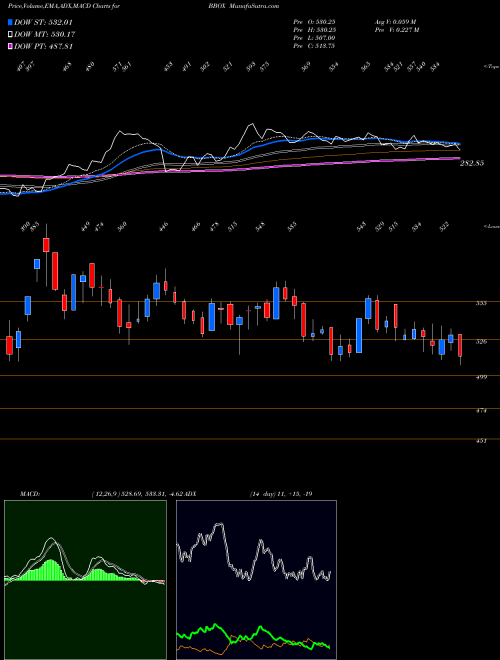Image resolution: width=500 pixels, height=660 pixels.
Task: Click the Pre V: 0.227 M volume value
Action: [396, 30]
